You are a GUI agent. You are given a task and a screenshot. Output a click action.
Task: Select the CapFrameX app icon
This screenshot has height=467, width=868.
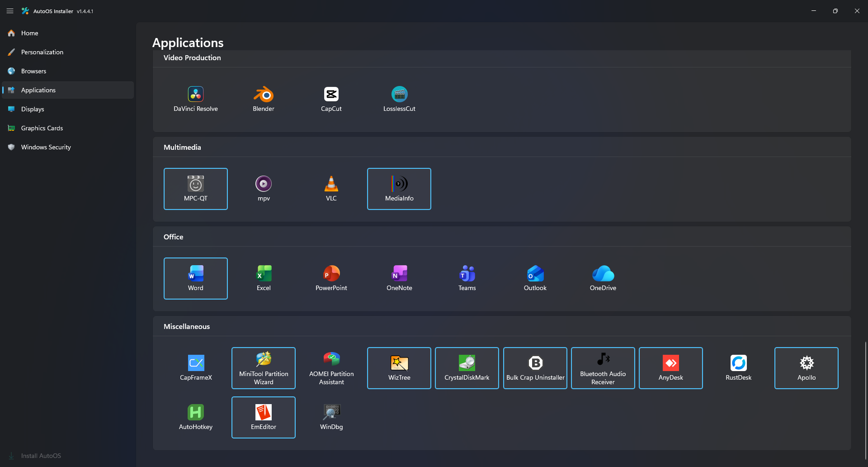point(196,363)
